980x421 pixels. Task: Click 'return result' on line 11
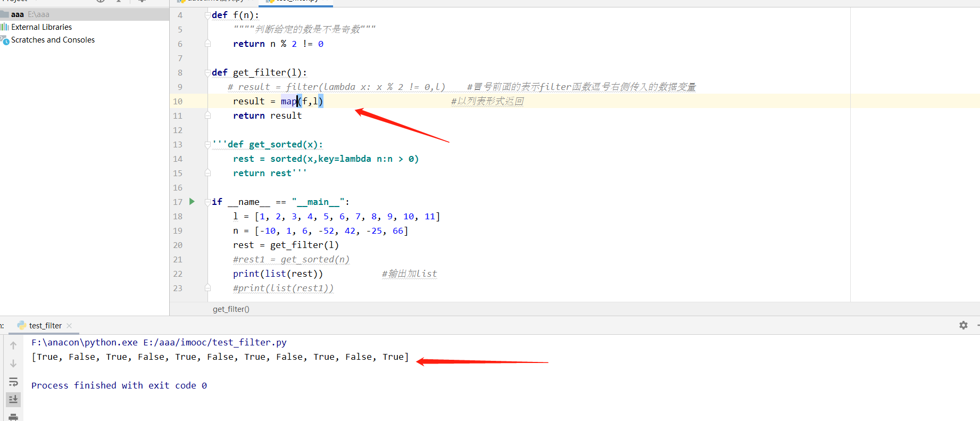(x=267, y=115)
